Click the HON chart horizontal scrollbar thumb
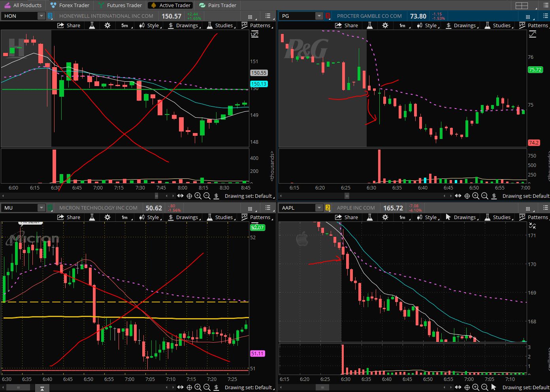This screenshot has height=392, width=550. pyautogui.click(x=156, y=196)
